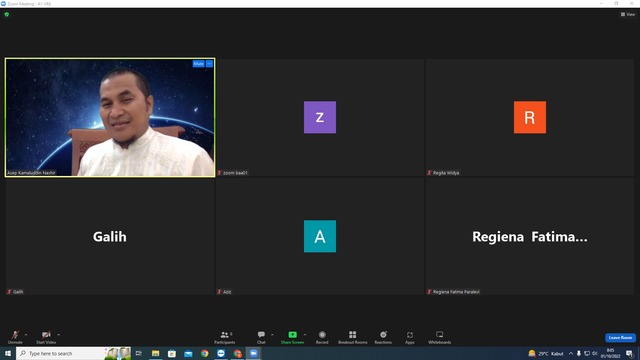Open Task View in the taskbar
The height and width of the screenshot is (360, 640).
click(139, 353)
